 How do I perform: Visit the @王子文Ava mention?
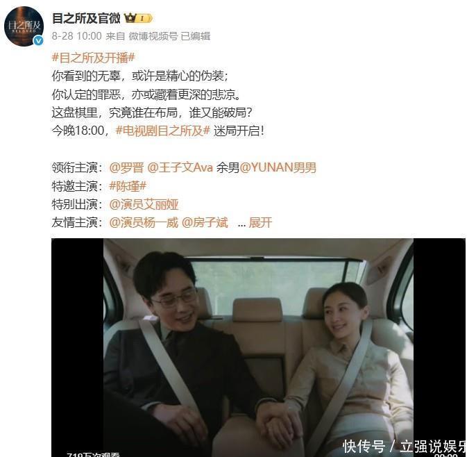(180, 168)
